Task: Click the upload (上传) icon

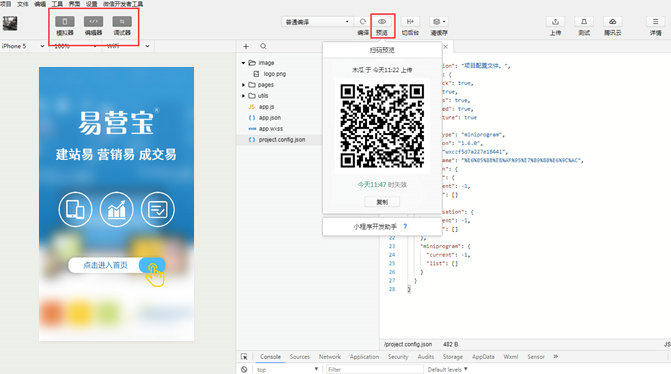Action: 555,21
